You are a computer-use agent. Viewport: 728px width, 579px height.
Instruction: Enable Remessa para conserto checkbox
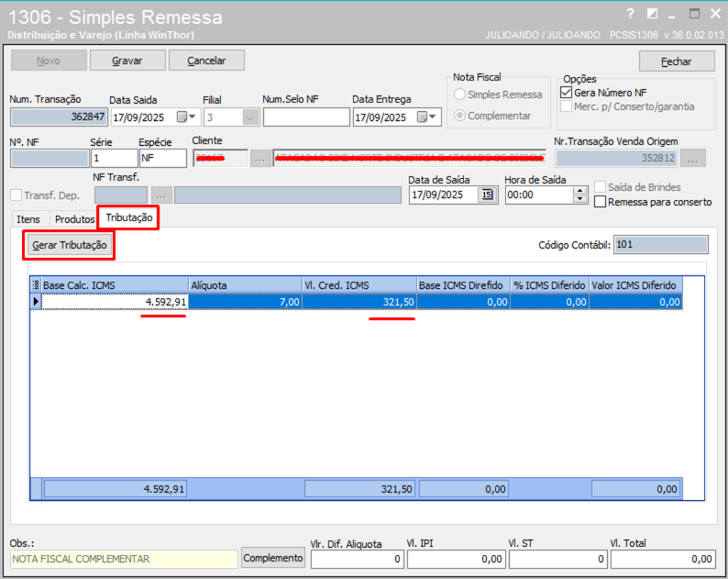tap(600, 202)
